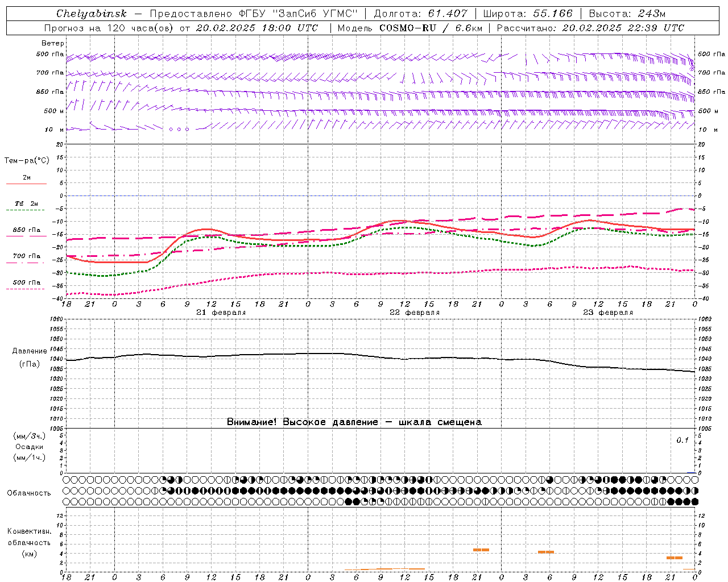Click forecast start time "20.02.2025 18:00 UTC"

[x=257, y=28]
